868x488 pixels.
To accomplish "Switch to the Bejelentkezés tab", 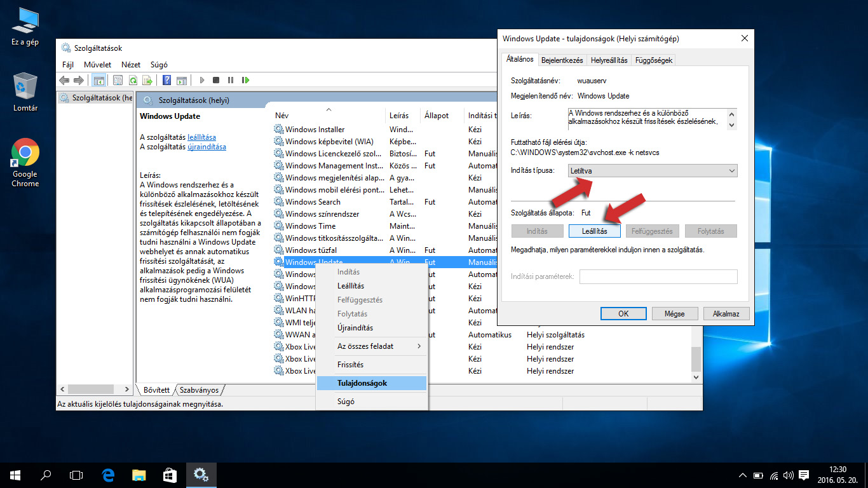I will [x=562, y=60].
